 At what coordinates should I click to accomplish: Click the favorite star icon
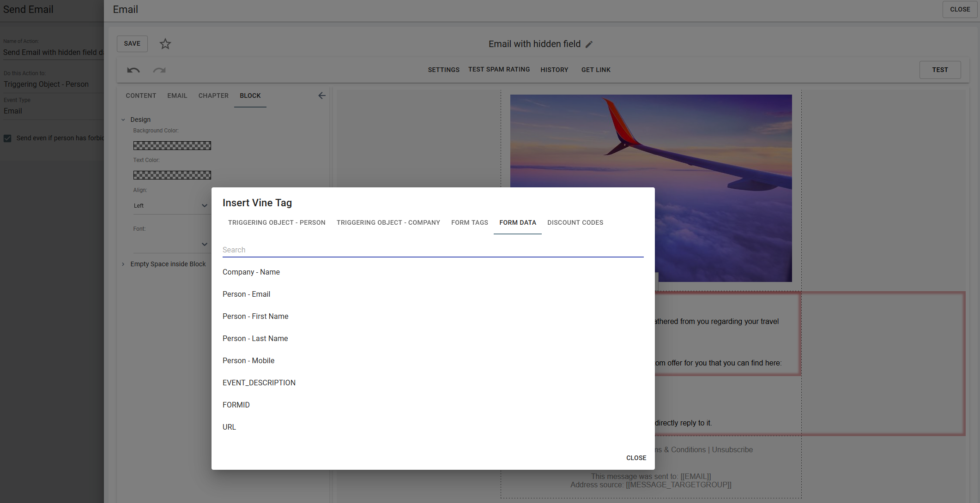click(165, 44)
